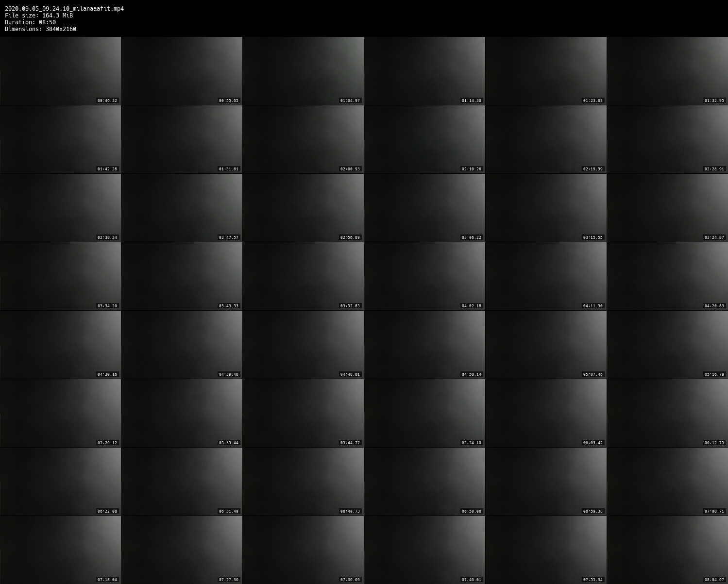Image resolution: width=728 pixels, height=584 pixels.
Task: Open the frame thumbnail stamped 00:55.65
Action: coord(182,71)
